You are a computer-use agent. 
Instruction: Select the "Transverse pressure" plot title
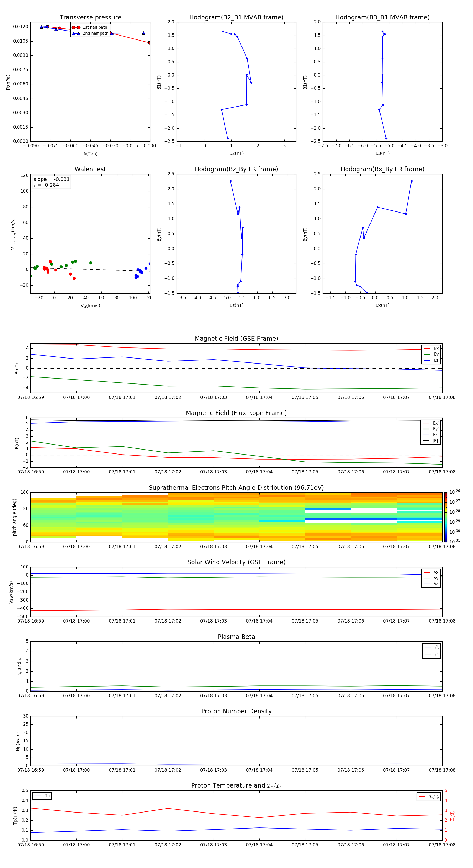click(90, 18)
